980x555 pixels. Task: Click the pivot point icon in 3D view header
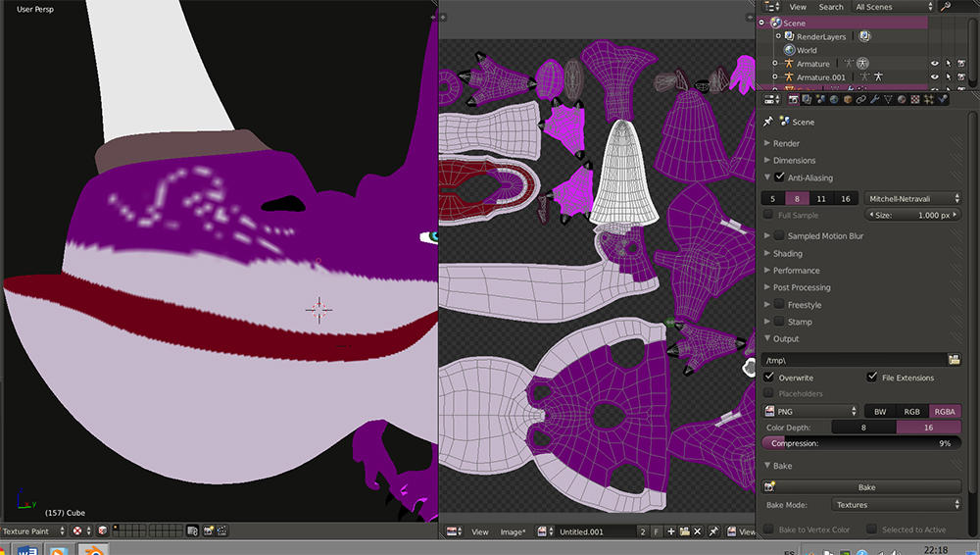coord(76,531)
